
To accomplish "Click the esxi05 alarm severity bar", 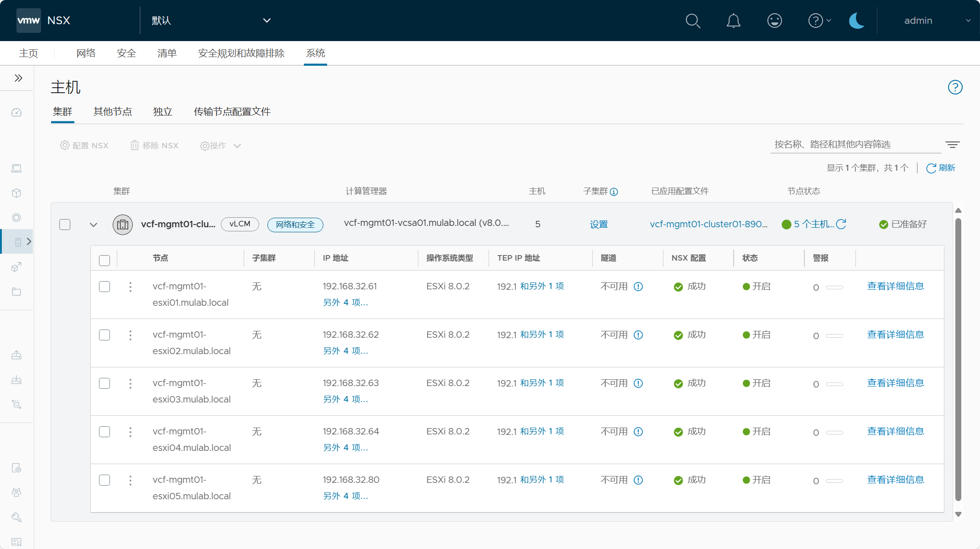I will coord(834,481).
